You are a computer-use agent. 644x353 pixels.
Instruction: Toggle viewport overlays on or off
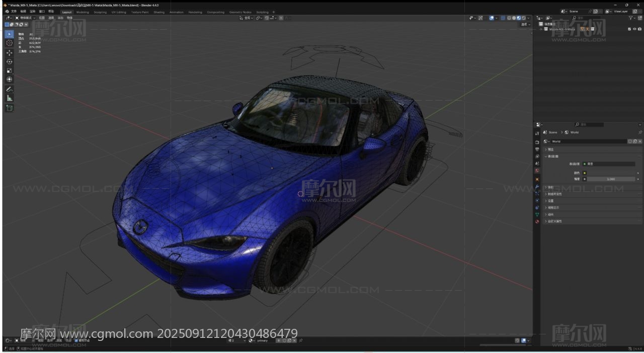pos(492,18)
